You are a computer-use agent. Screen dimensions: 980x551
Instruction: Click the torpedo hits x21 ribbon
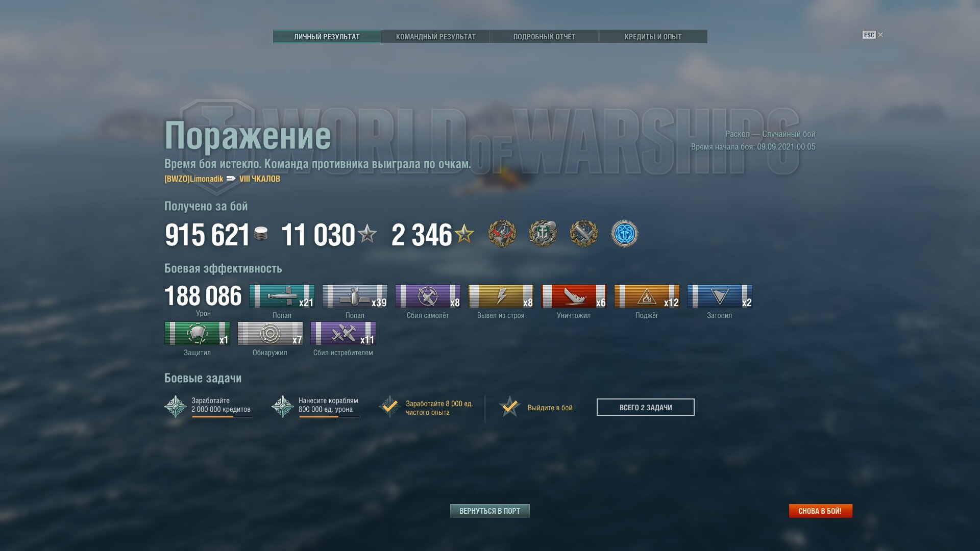coord(282,296)
